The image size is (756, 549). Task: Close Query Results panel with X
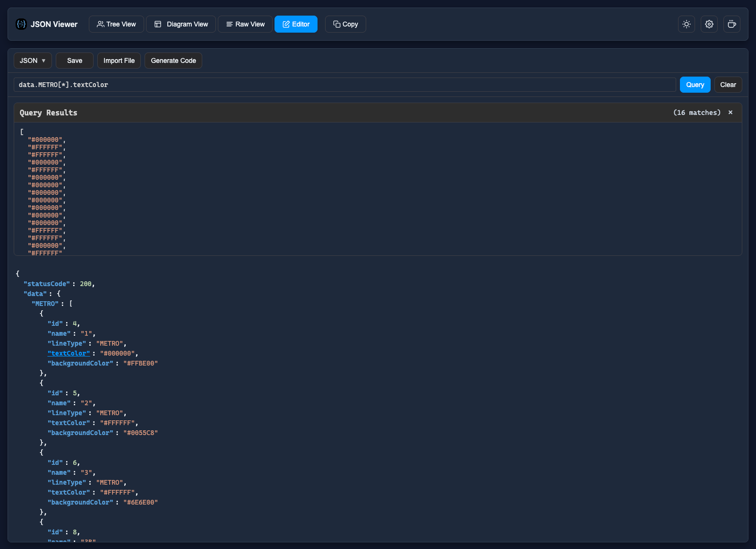[730, 113]
